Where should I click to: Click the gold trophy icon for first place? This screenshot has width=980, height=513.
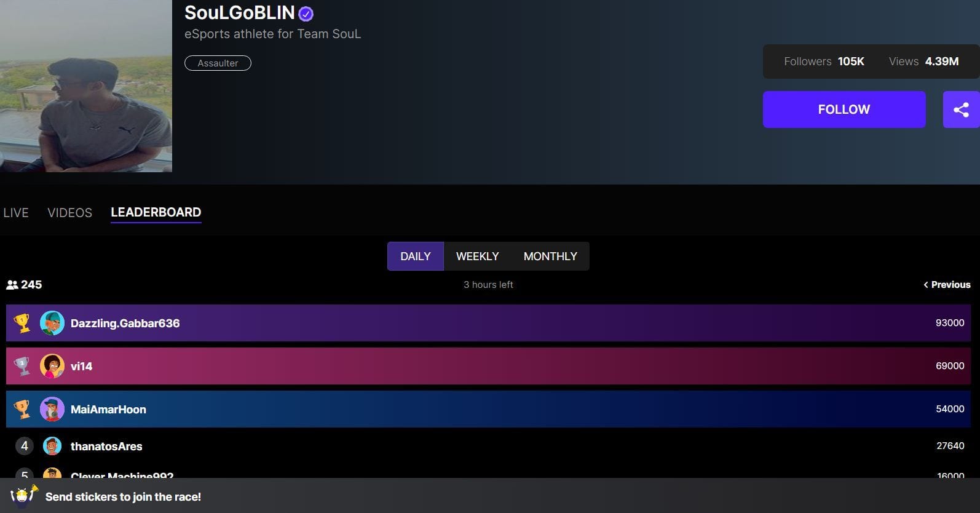pyautogui.click(x=22, y=323)
